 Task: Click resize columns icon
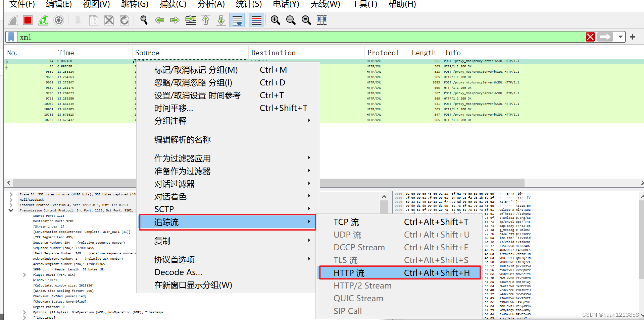coord(322,20)
